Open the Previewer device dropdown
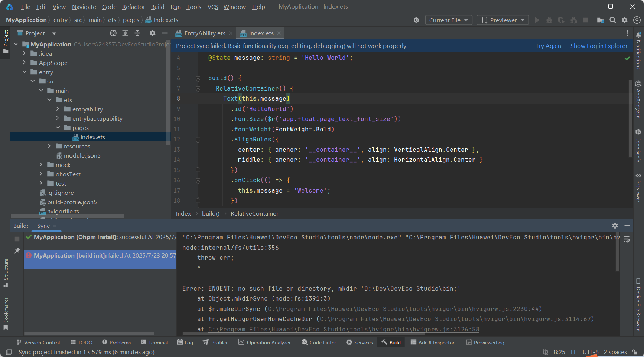Image resolution: width=644 pixels, height=357 pixels. coord(503,20)
